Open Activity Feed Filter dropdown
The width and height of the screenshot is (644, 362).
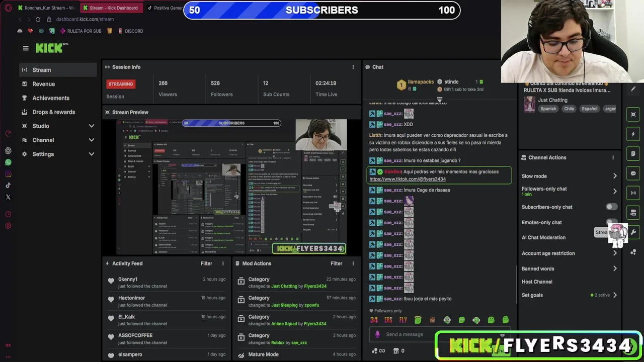coord(206,263)
